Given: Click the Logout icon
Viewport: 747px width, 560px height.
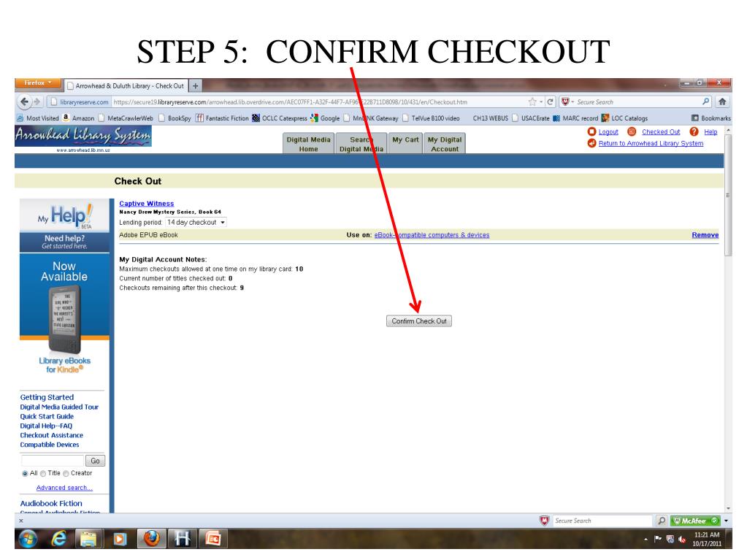Looking at the screenshot, I should click(x=591, y=132).
